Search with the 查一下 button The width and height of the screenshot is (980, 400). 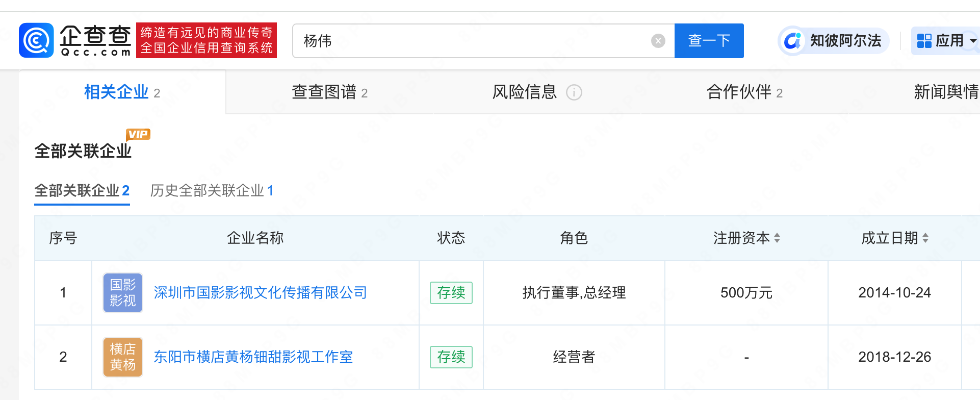pos(709,41)
